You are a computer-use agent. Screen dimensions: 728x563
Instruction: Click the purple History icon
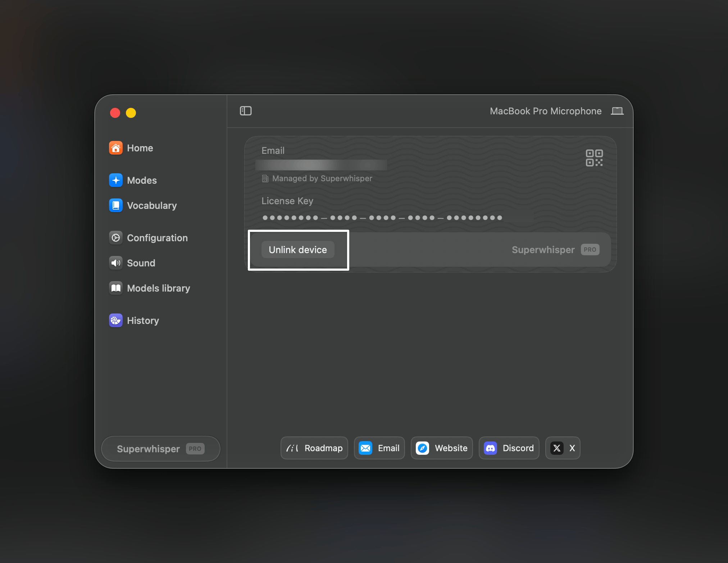(x=116, y=320)
